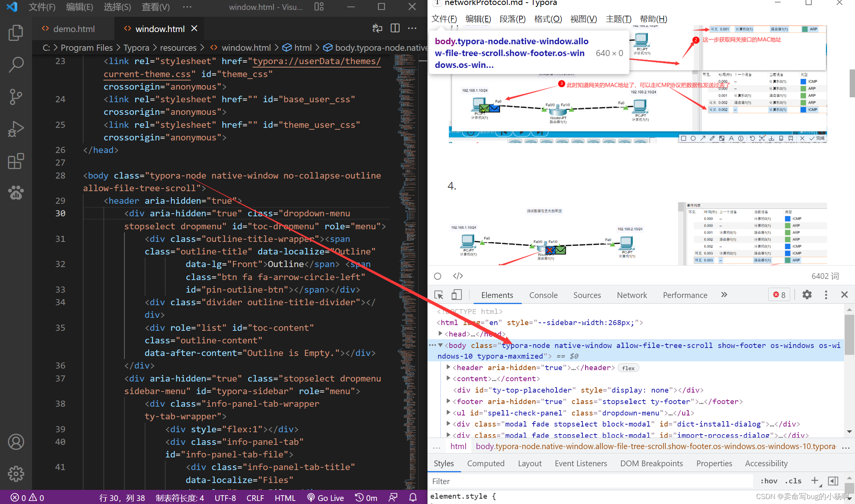
Task: Expand the head element node
Action: pos(440,334)
